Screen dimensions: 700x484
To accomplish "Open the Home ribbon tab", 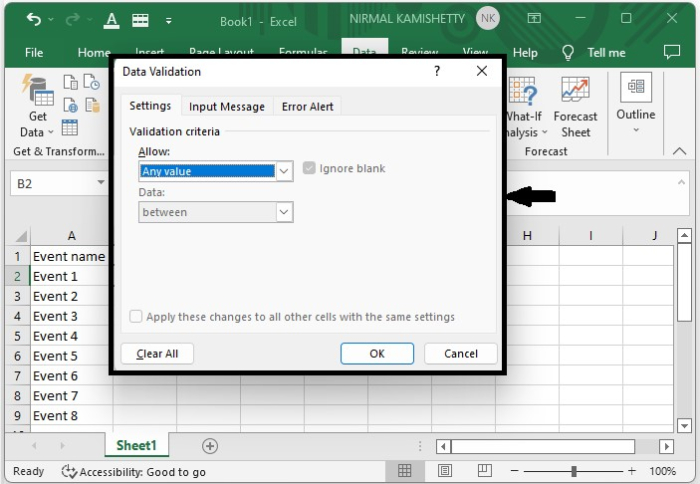I will click(x=94, y=53).
